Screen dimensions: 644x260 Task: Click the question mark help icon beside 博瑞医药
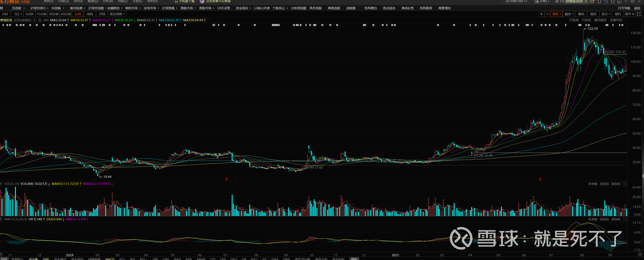click(34, 20)
